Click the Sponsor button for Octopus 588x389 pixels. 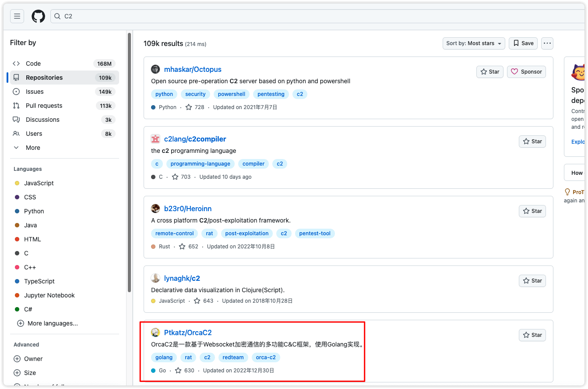(x=526, y=72)
